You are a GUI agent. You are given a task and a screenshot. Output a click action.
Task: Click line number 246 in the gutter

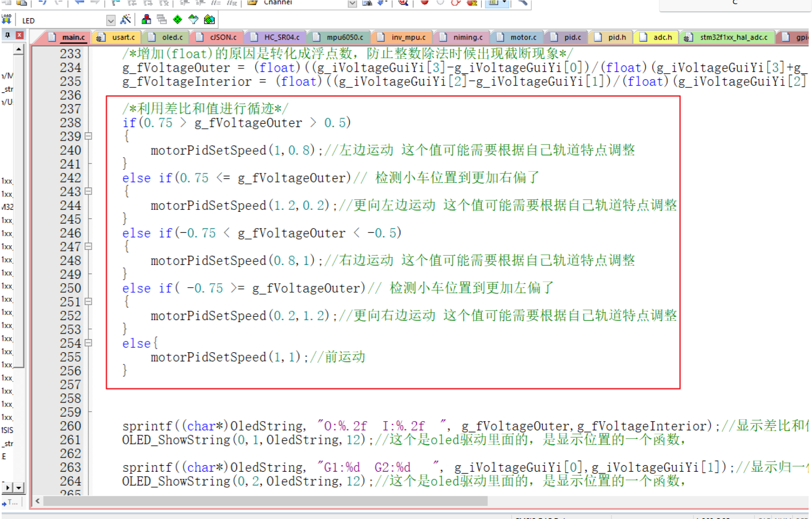click(x=70, y=233)
